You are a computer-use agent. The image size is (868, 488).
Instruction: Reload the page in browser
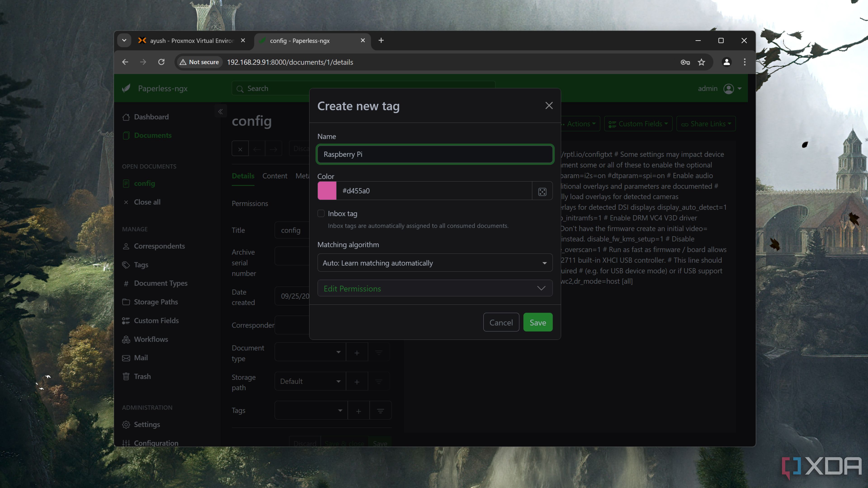(161, 62)
